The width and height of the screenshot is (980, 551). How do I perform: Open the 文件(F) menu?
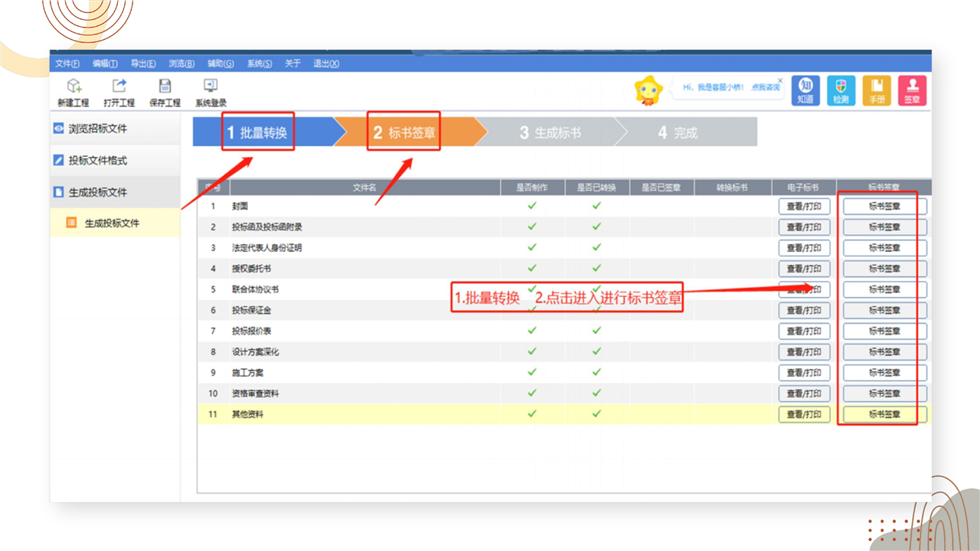click(x=67, y=64)
